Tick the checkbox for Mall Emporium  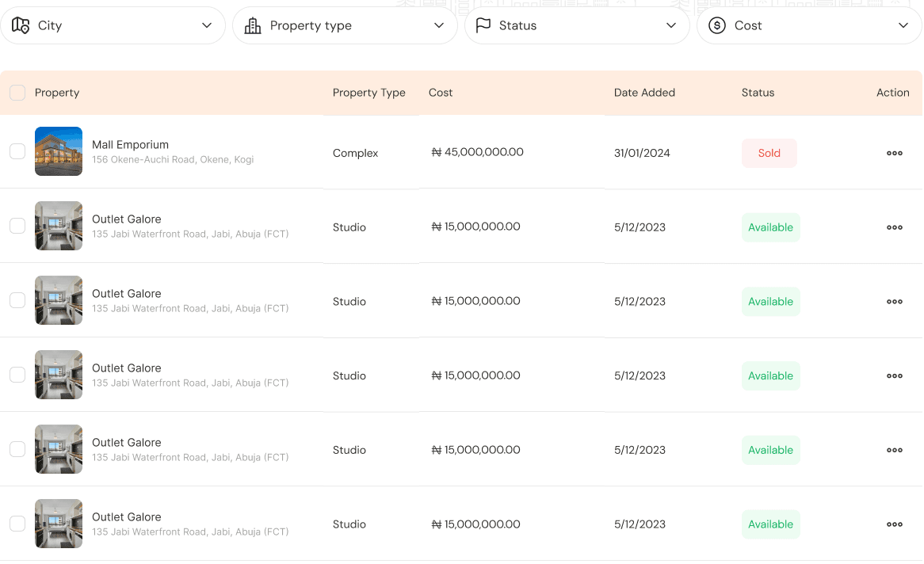pyautogui.click(x=17, y=151)
